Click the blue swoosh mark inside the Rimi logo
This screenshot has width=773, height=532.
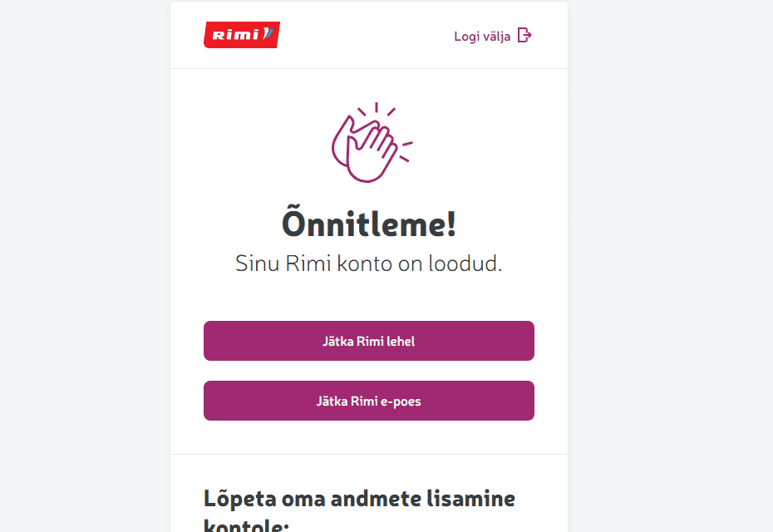268,34
